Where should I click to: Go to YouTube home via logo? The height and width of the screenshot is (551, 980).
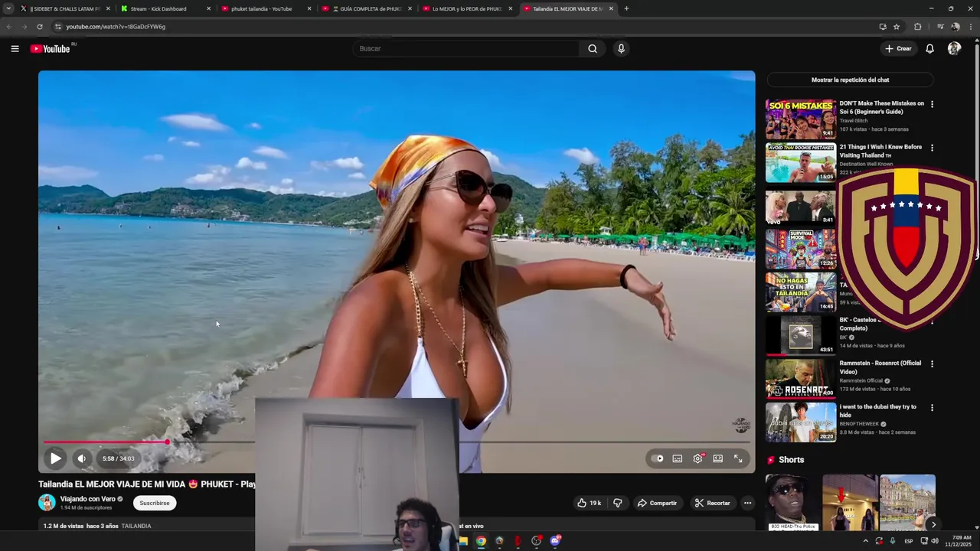50,48
